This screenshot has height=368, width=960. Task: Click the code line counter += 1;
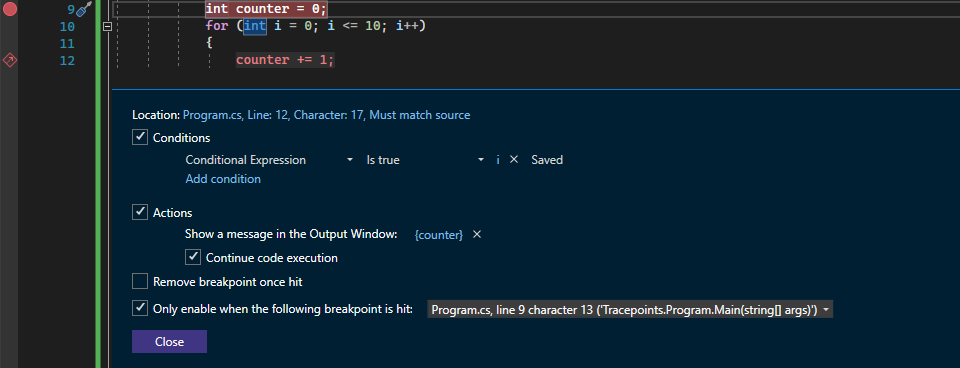click(285, 60)
